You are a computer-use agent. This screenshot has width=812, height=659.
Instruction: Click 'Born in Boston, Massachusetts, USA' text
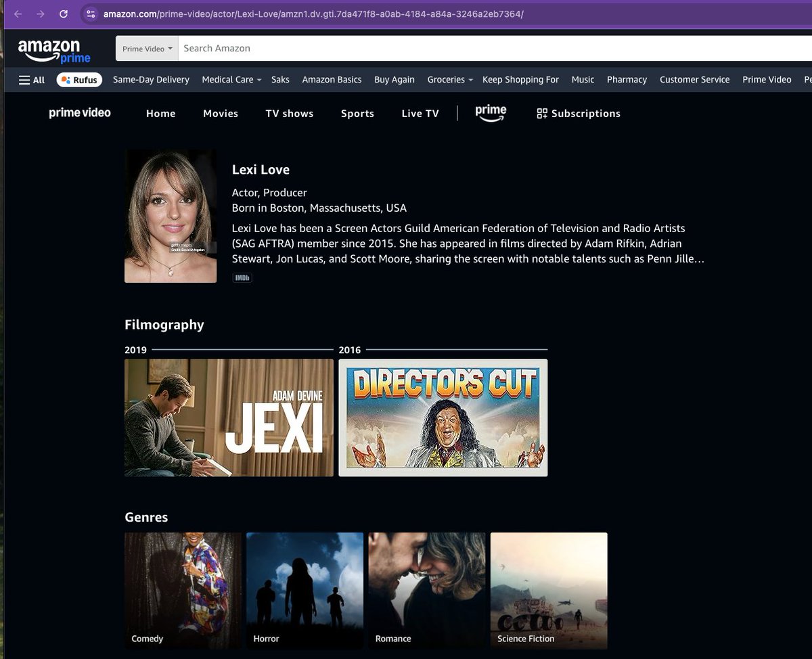(319, 208)
